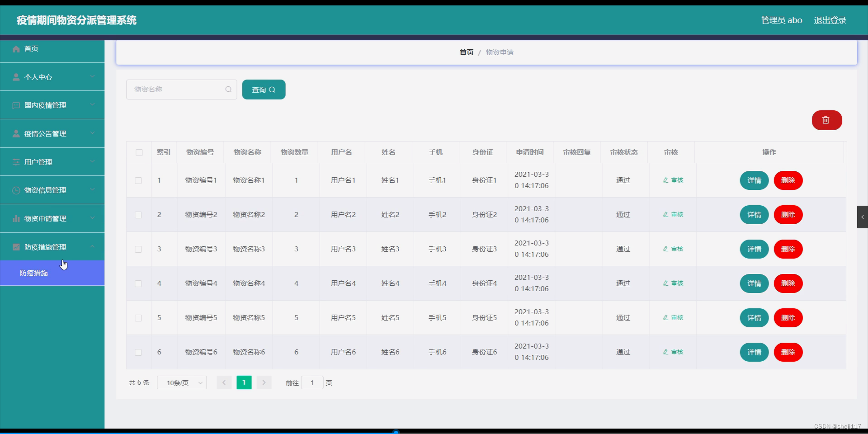Open 用户管理 sidebar menu
The height and width of the screenshot is (434, 868).
tap(52, 162)
